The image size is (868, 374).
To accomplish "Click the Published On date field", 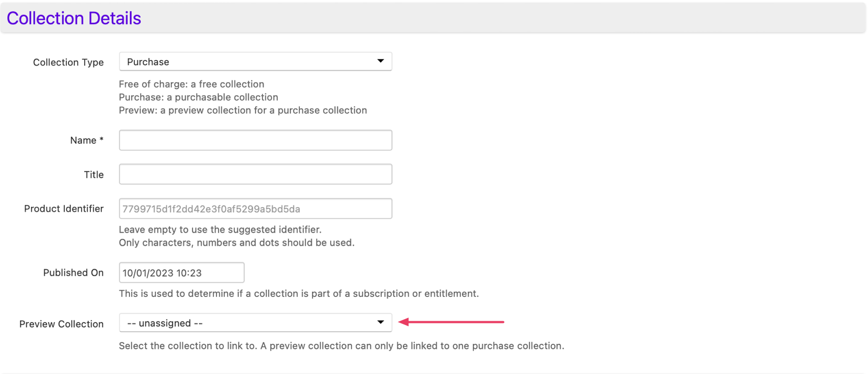I will pyautogui.click(x=181, y=273).
